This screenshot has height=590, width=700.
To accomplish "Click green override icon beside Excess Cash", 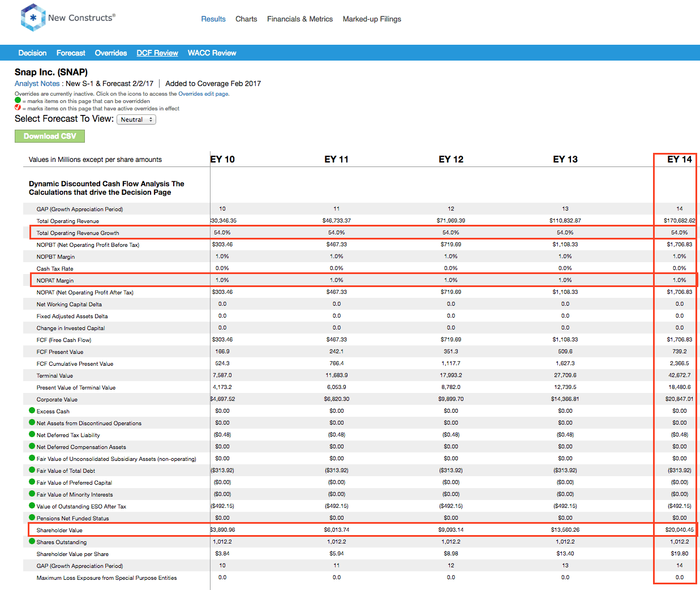I will [x=32, y=411].
